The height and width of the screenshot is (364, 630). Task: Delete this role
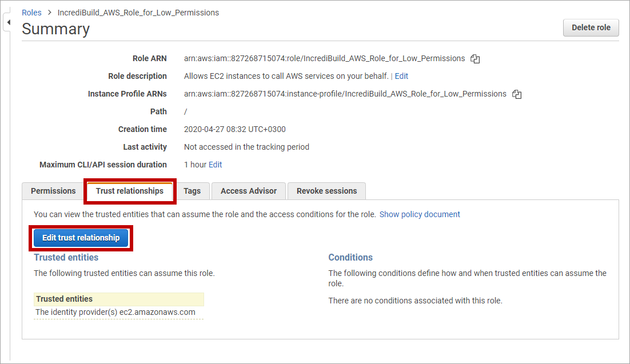(x=591, y=28)
